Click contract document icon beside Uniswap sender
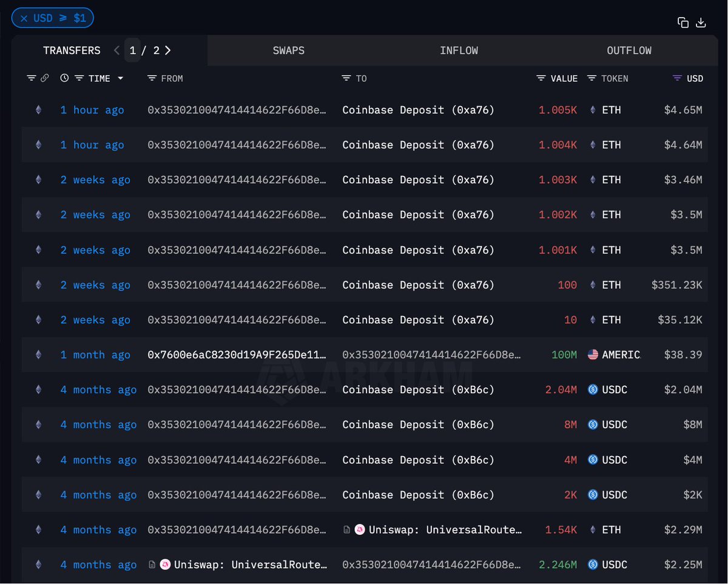 152,565
